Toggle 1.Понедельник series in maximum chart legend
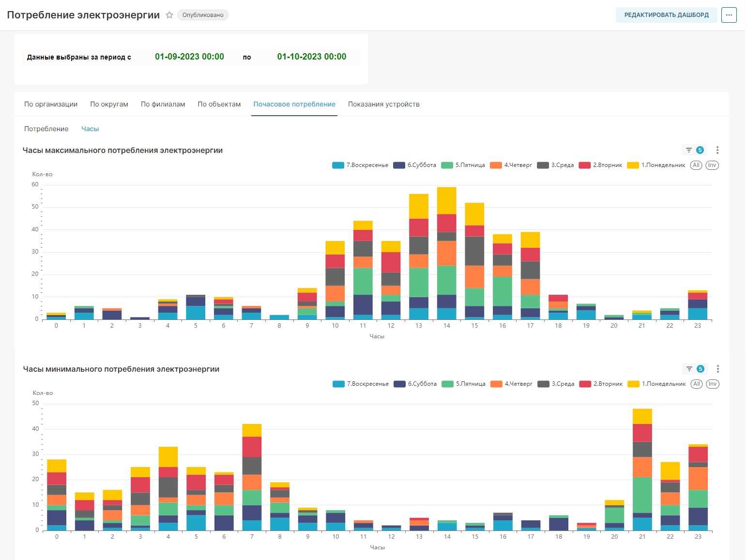747x560 pixels. 656,165
